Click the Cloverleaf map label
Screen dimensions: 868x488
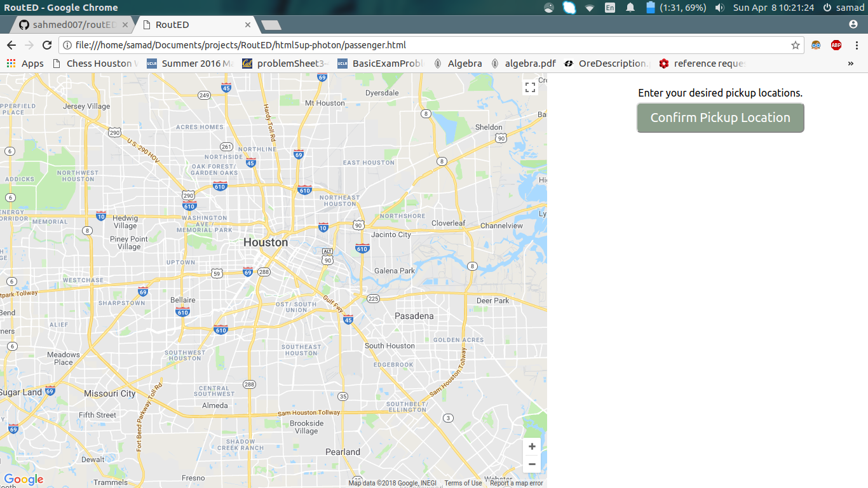pyautogui.click(x=448, y=223)
